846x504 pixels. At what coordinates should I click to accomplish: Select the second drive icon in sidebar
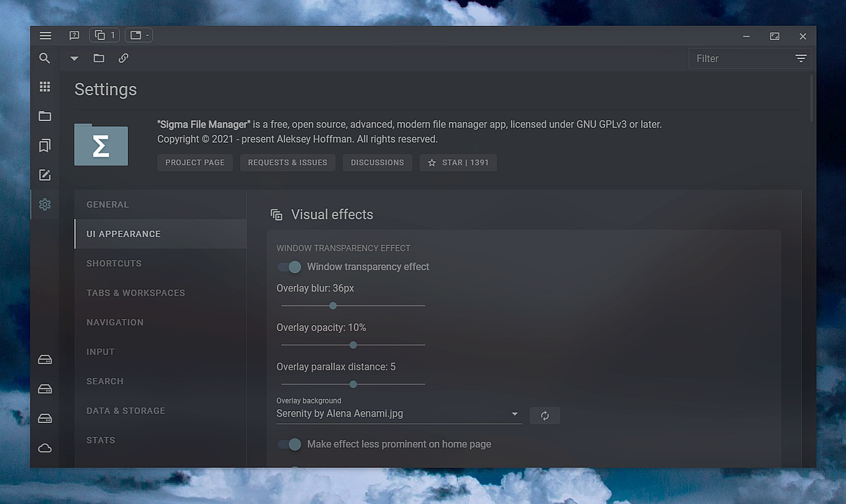pos(45,389)
